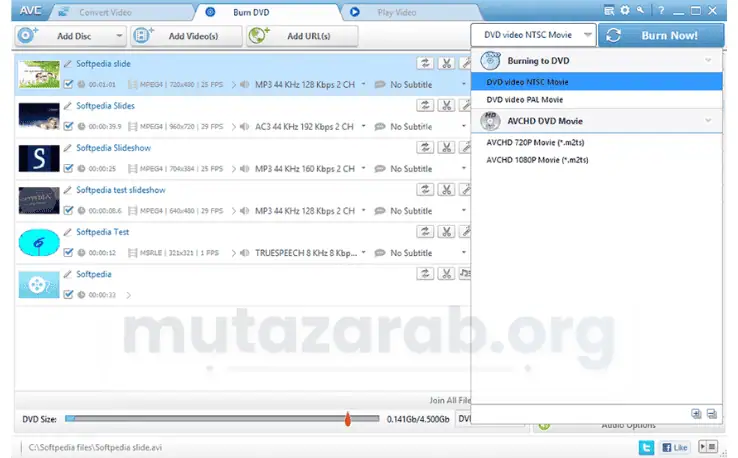Open audio dropdown for AC3 192 Kbps track
738x458 pixels.
[x=363, y=126]
